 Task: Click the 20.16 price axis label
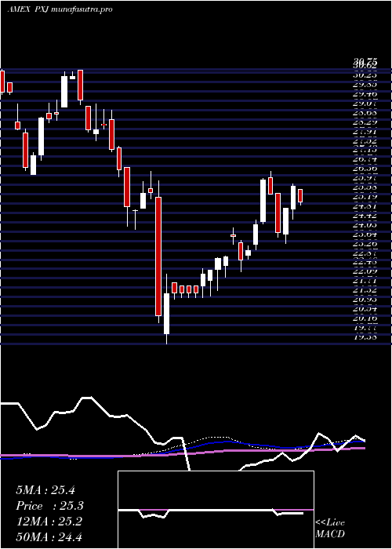[365, 318]
